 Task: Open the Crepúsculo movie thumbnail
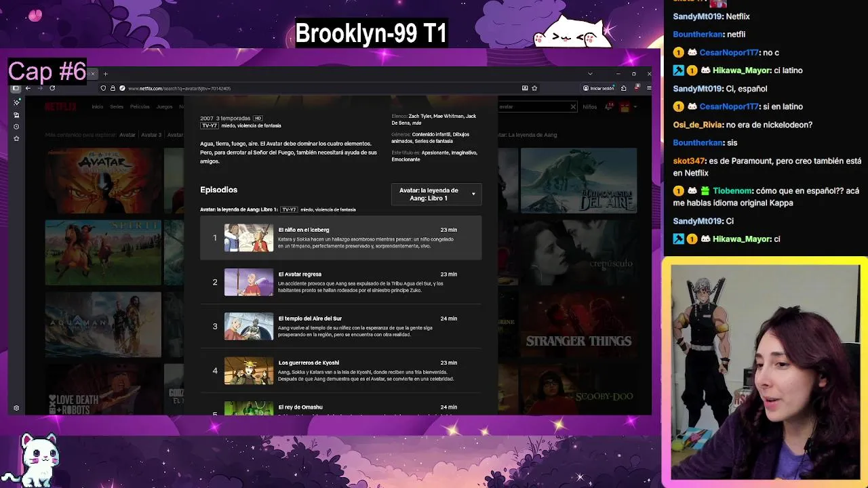(x=578, y=252)
